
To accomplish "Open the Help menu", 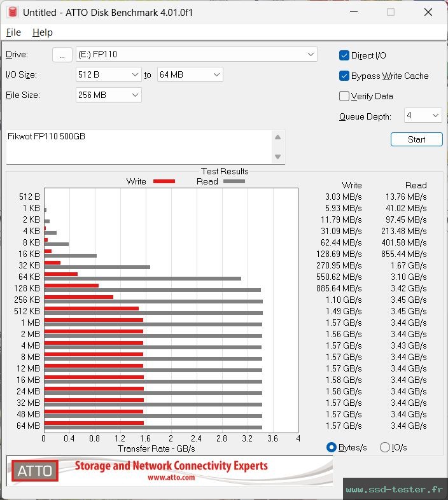I will [x=43, y=32].
